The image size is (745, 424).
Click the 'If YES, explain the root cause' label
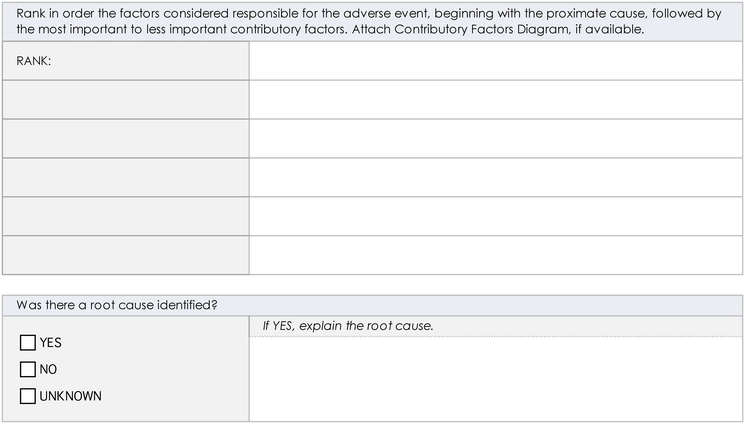point(348,326)
